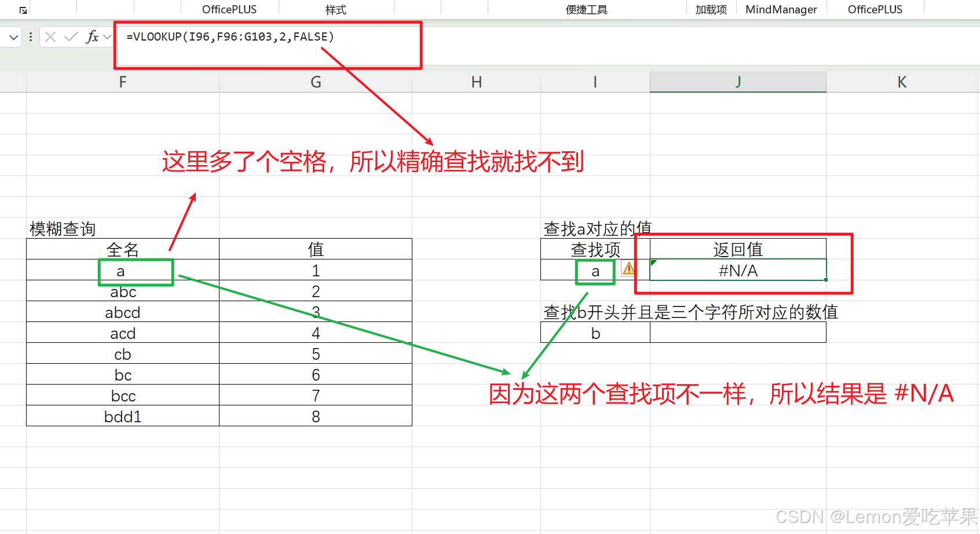Select column F header

pos(123,82)
